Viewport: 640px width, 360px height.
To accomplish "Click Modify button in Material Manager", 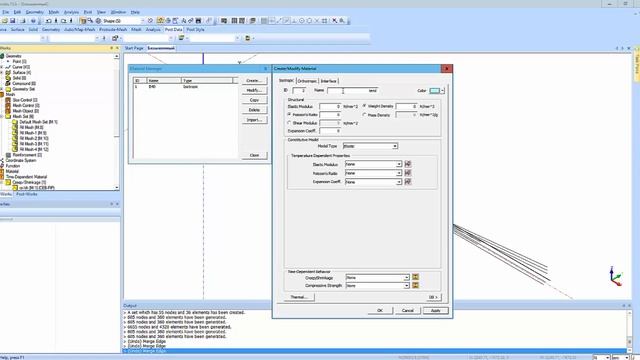I will 254,90.
